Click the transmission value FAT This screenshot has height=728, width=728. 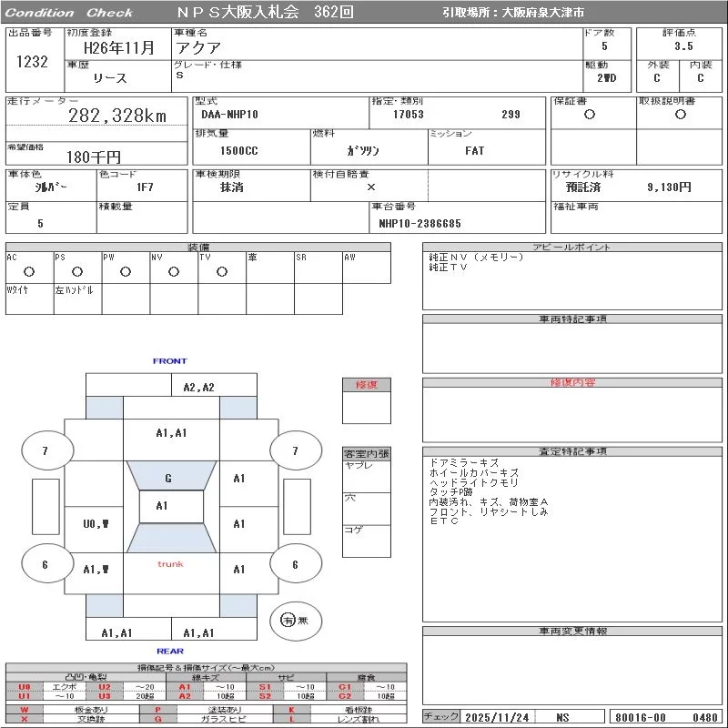[474, 151]
